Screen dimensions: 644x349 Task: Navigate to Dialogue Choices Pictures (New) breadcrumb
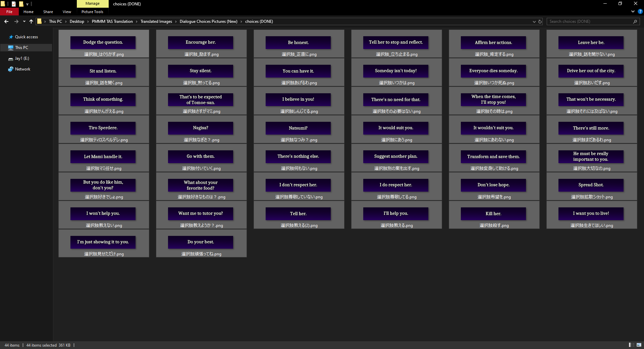(x=209, y=21)
